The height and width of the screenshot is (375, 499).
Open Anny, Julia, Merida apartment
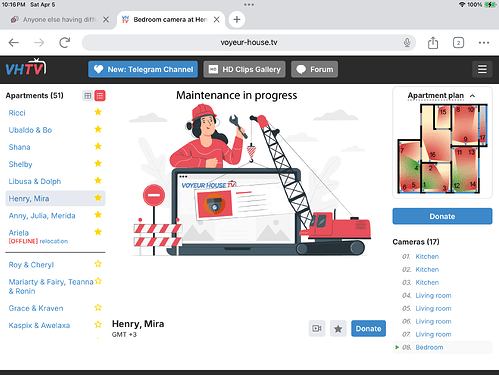coord(42,216)
